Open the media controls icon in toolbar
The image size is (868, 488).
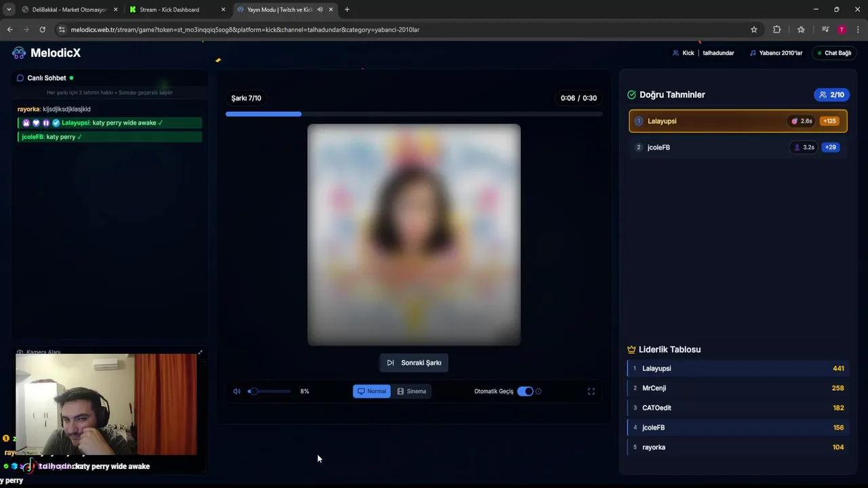(825, 30)
